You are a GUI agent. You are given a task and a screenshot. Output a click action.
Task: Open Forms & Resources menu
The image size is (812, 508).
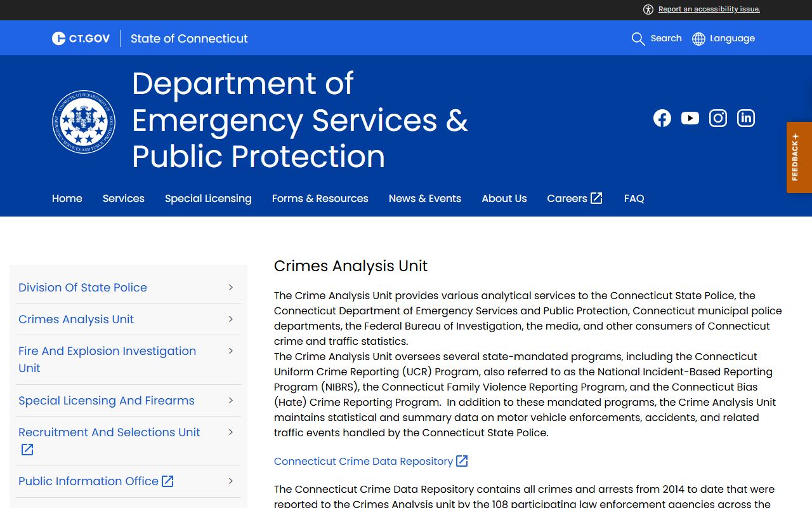320,198
